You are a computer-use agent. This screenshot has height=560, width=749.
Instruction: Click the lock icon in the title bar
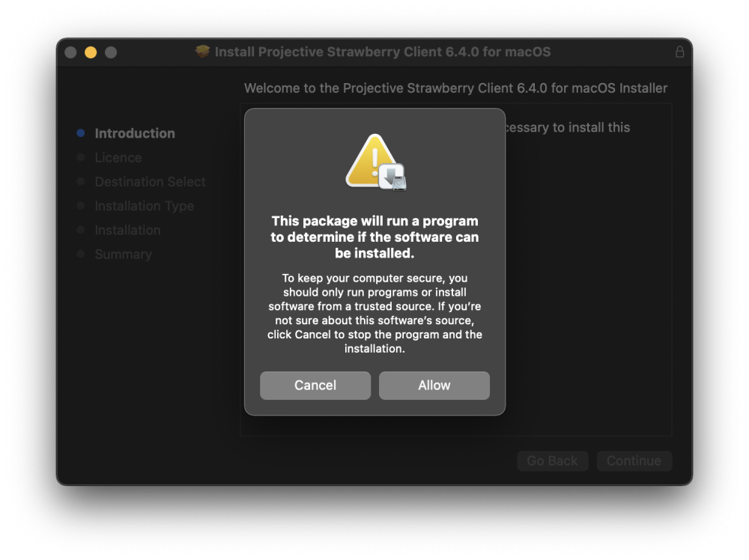click(679, 52)
